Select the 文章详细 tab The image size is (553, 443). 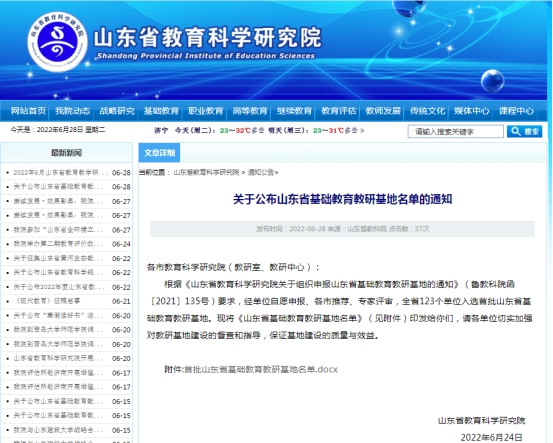(159, 153)
